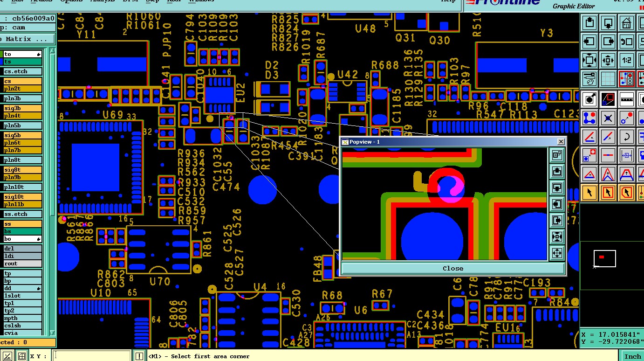Click the snap crosshair icon beside X Y

21,356
